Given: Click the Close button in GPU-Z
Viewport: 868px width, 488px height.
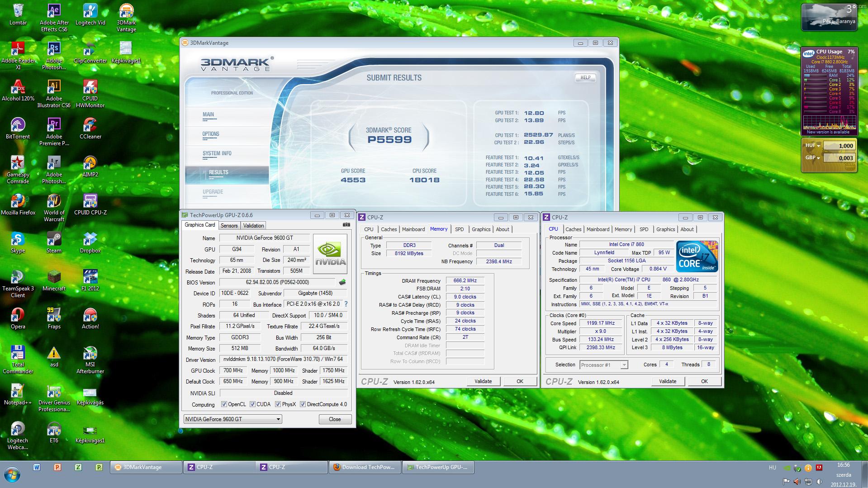Looking at the screenshot, I should pos(335,419).
